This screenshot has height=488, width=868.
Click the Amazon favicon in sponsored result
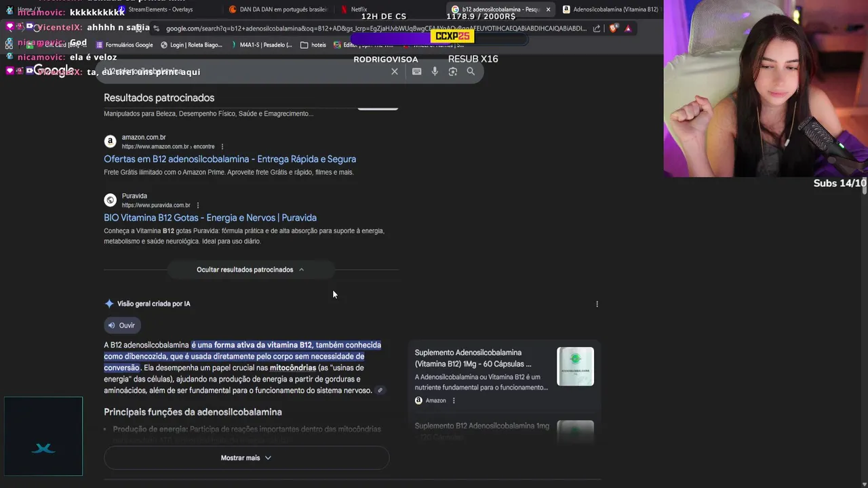tap(110, 142)
